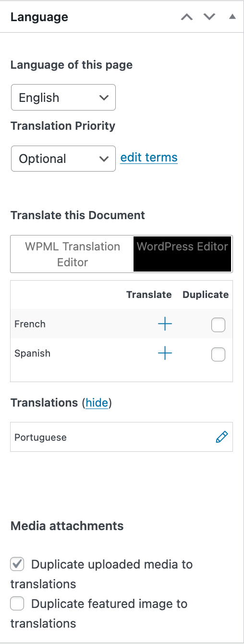Switch to WPML Translation Editor tab
This screenshot has width=244, height=644.
coord(73,254)
